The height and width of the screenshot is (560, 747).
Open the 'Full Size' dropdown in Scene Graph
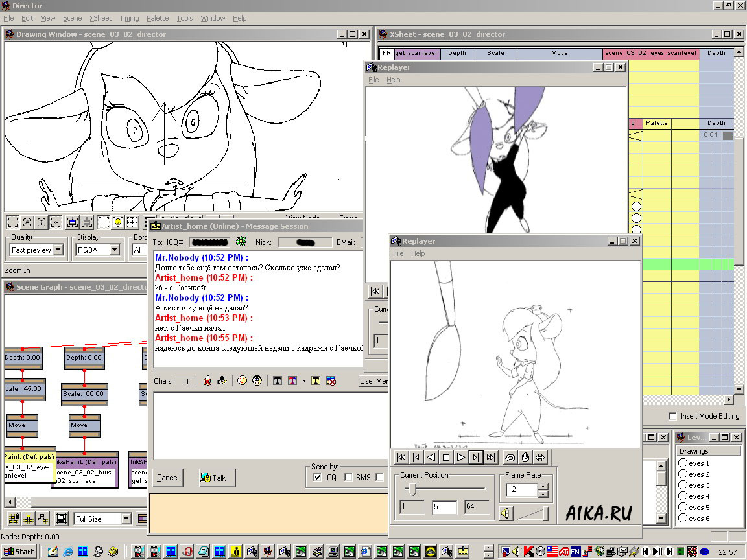pyautogui.click(x=126, y=519)
